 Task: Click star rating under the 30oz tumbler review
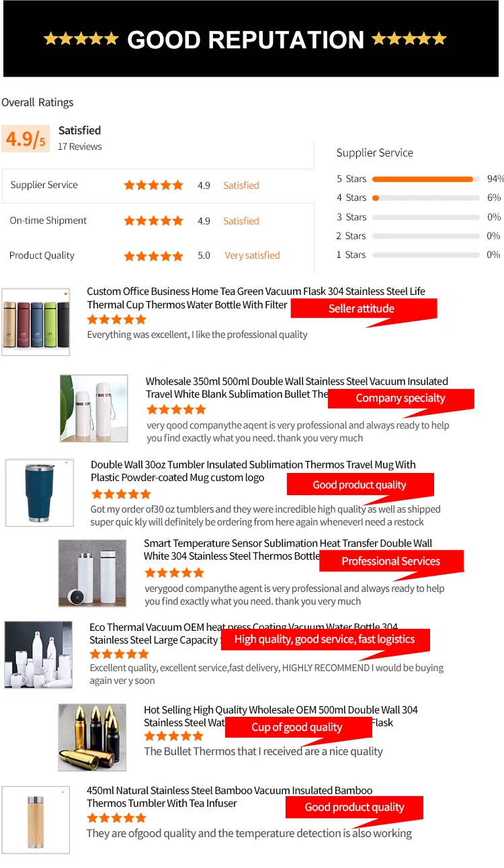pyautogui.click(x=121, y=494)
